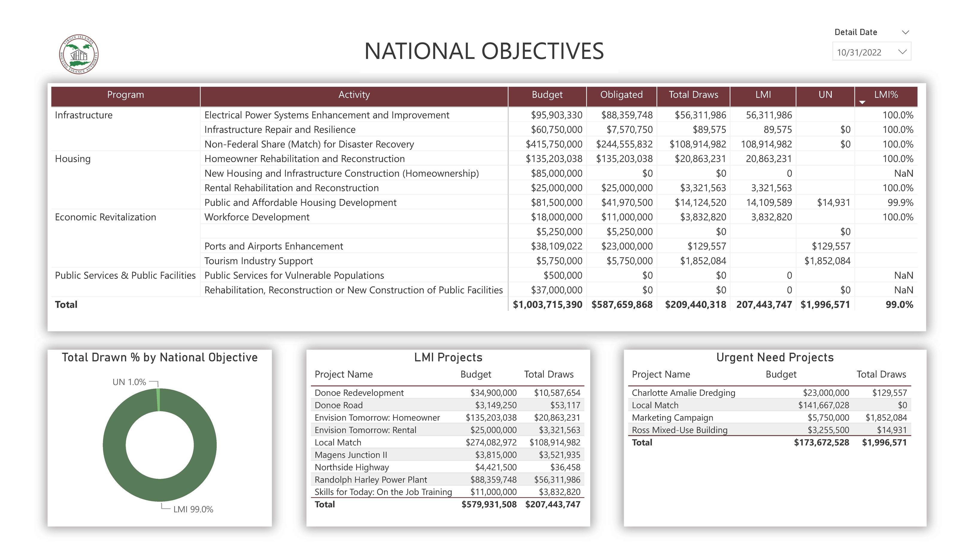Screen dimensions: 973x560
Task: Click the VIHFA logo icon
Action: [79, 54]
